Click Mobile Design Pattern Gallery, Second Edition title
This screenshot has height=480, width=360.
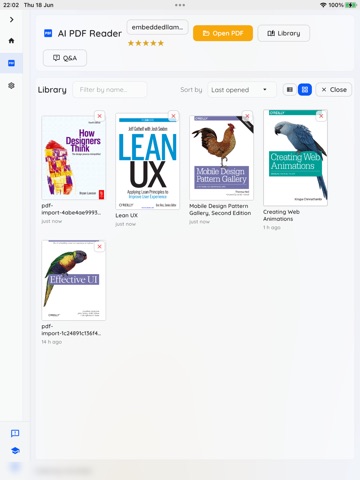220,209
